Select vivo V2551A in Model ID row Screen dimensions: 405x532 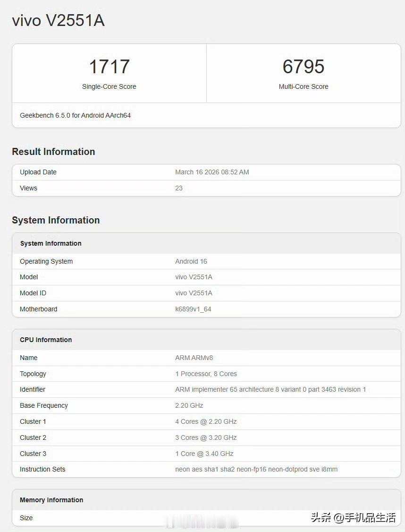(194, 293)
